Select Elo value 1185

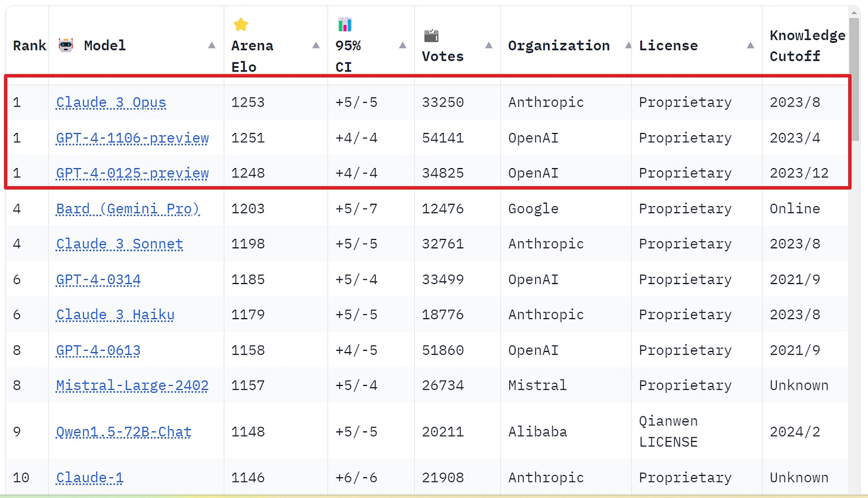click(248, 280)
